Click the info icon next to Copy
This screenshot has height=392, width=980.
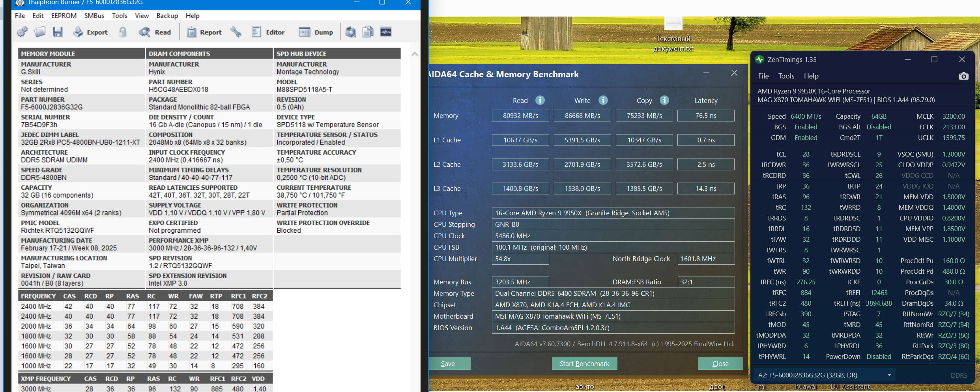tap(664, 100)
